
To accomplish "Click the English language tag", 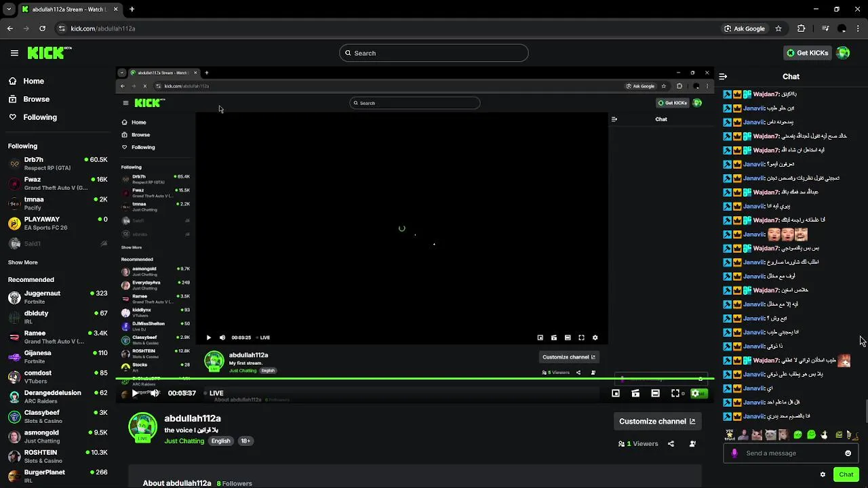I will 220,441.
